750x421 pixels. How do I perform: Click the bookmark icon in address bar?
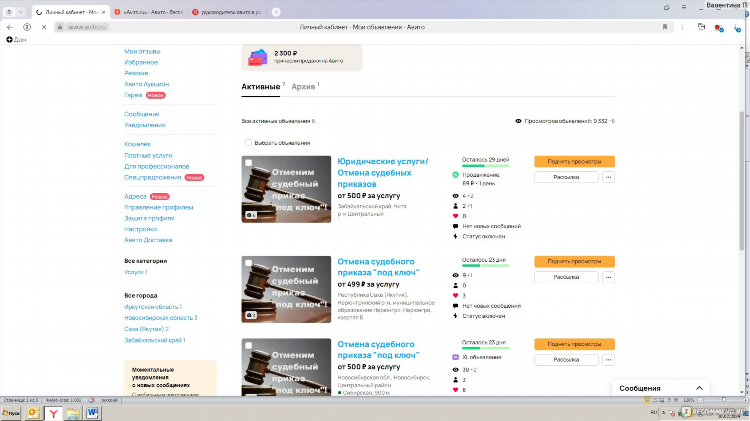pos(665,27)
